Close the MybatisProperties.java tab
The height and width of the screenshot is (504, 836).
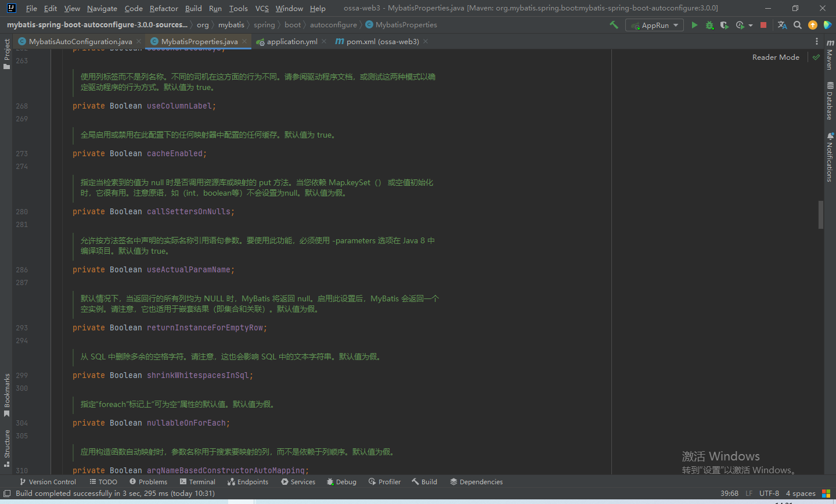tap(244, 41)
